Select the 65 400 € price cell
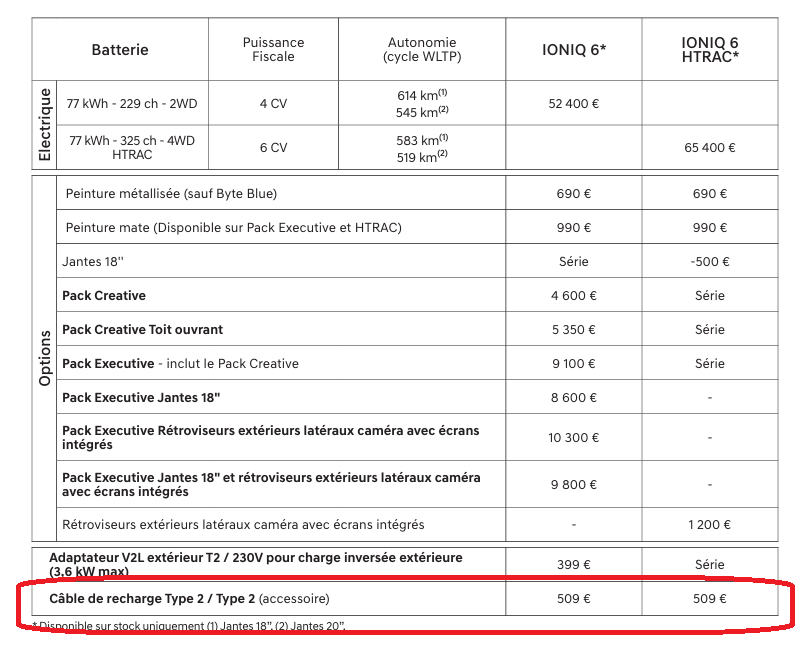The height and width of the screenshot is (651, 804). (710, 147)
